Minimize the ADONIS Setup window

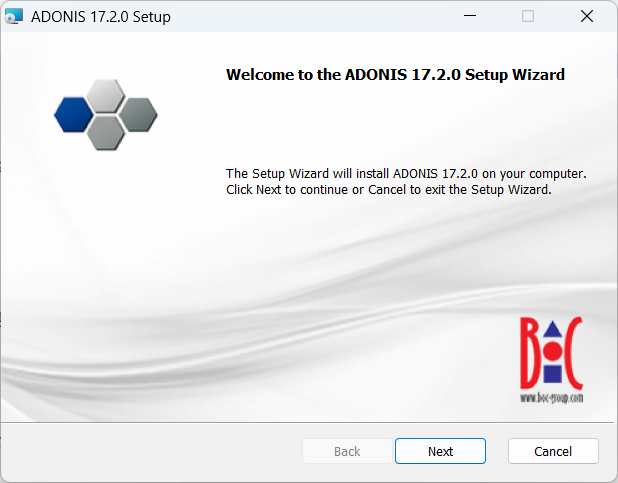[470, 16]
